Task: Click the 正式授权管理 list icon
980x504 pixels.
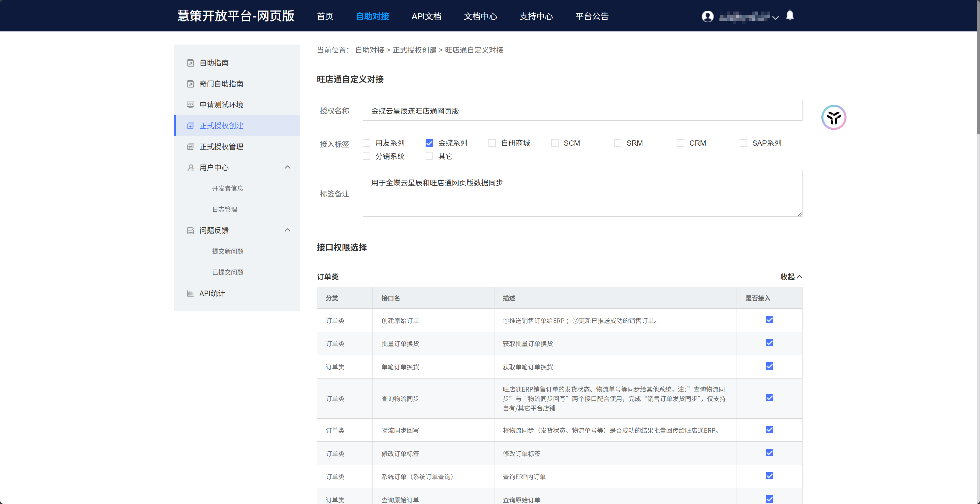Action: click(191, 146)
